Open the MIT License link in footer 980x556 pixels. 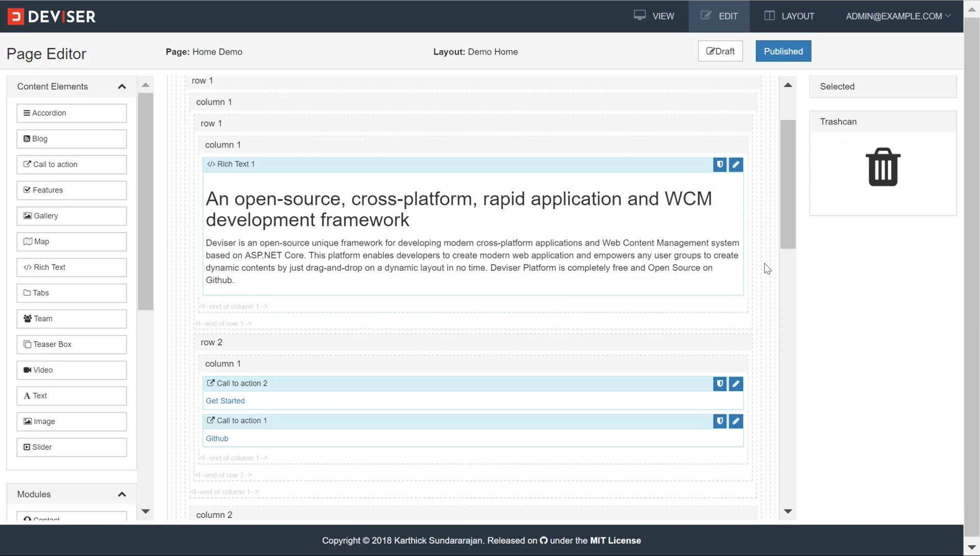coord(615,541)
